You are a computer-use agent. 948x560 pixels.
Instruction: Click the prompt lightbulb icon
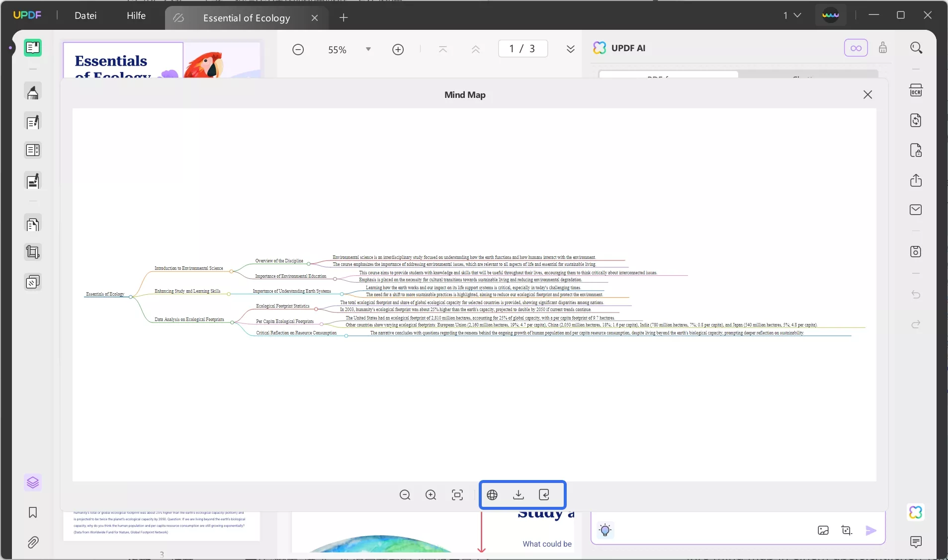point(605,530)
